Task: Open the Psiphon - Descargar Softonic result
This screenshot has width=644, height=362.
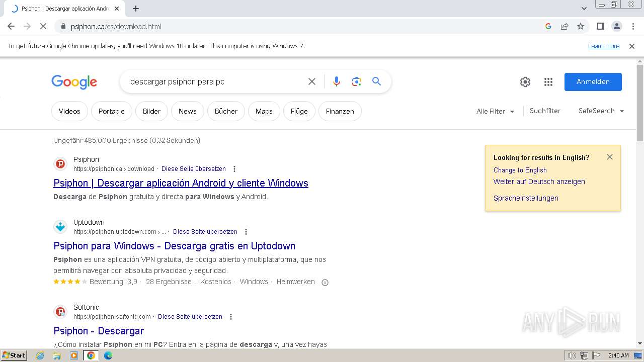Action: click(x=99, y=331)
